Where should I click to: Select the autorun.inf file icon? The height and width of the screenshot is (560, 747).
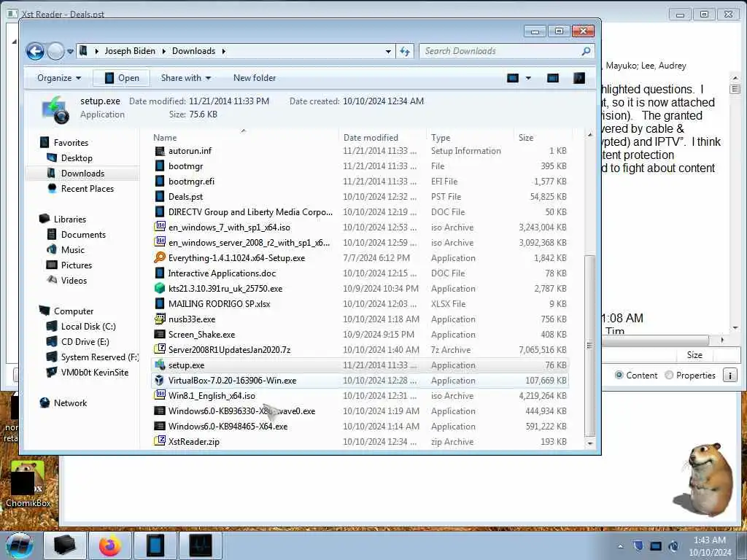[x=160, y=151]
